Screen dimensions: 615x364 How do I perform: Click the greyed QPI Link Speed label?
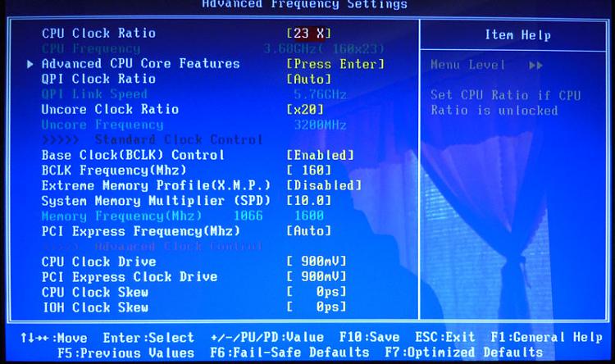coord(94,94)
